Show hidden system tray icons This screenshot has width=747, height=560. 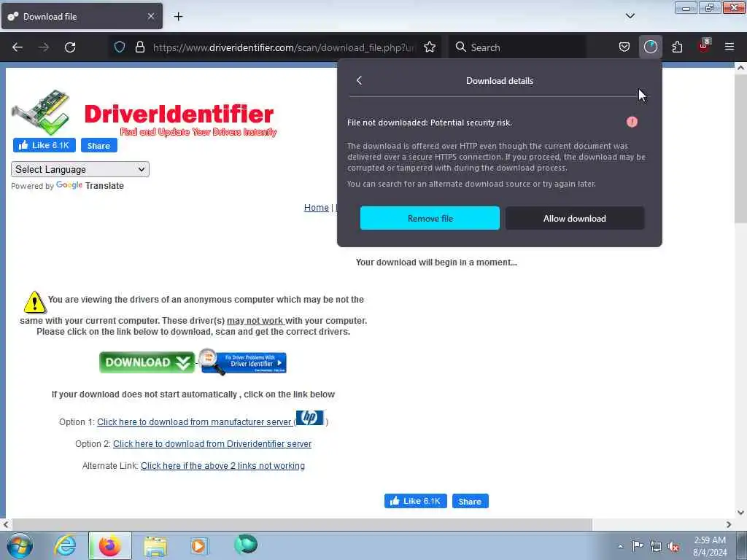[620, 546]
